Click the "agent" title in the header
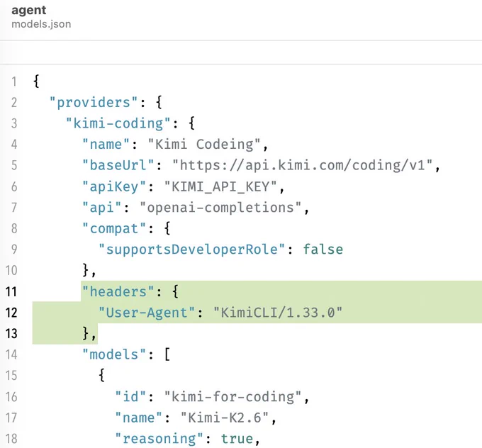Screen dimensions: 482x448 28,11
